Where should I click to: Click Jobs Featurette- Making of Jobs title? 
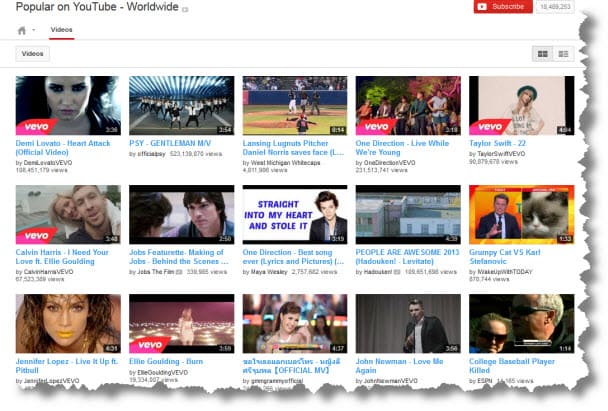click(x=179, y=257)
